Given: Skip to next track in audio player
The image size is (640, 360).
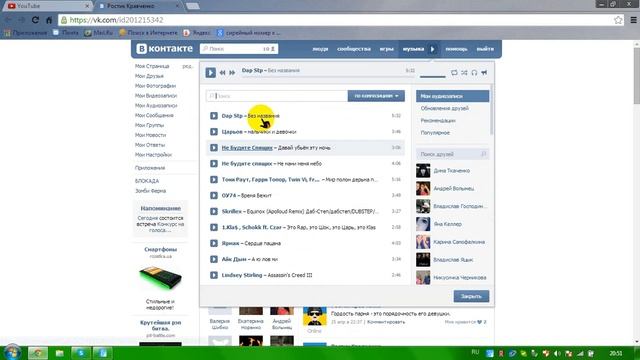Looking at the screenshot, I should (x=232, y=73).
